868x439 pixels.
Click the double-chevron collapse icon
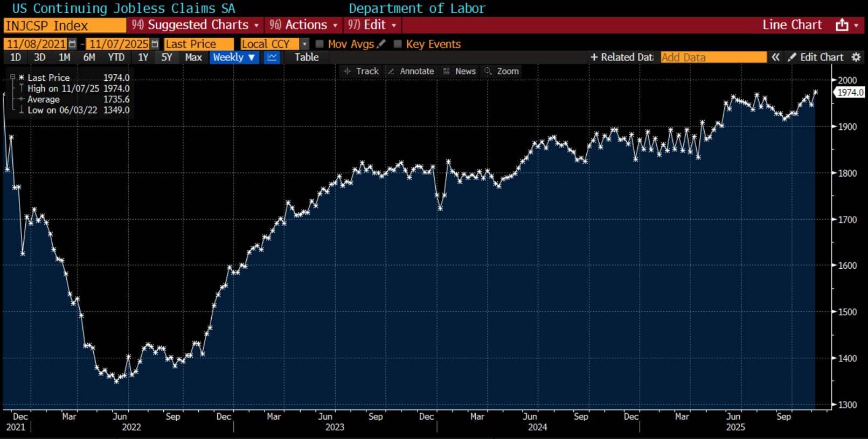tap(775, 57)
